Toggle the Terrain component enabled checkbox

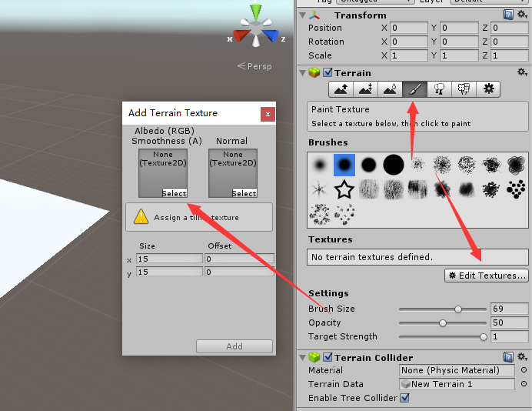pos(328,72)
